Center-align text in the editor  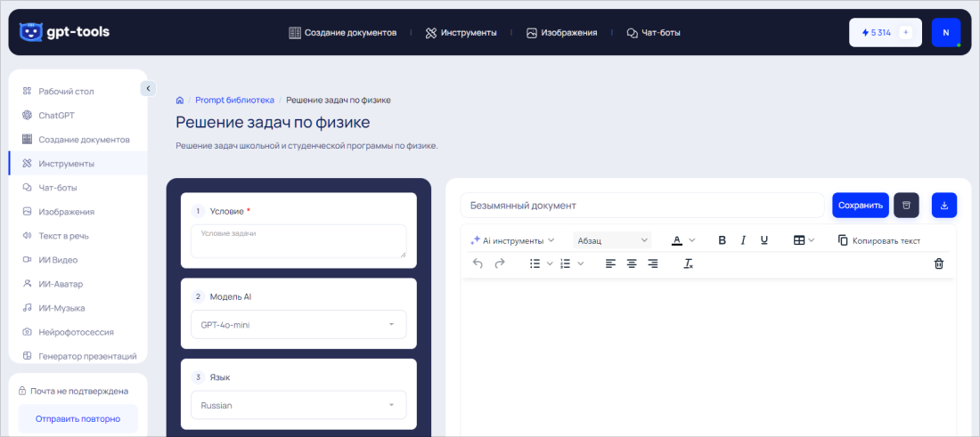pyautogui.click(x=632, y=263)
